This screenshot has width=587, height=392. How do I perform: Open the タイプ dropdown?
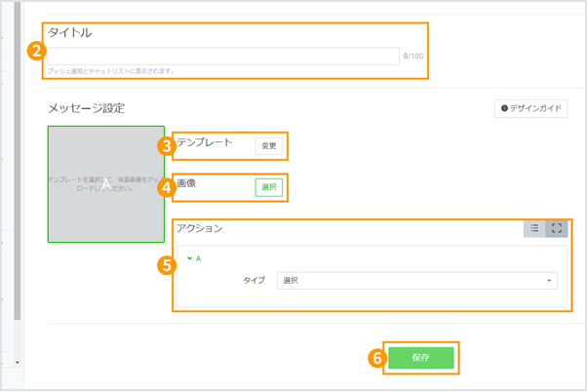click(416, 281)
